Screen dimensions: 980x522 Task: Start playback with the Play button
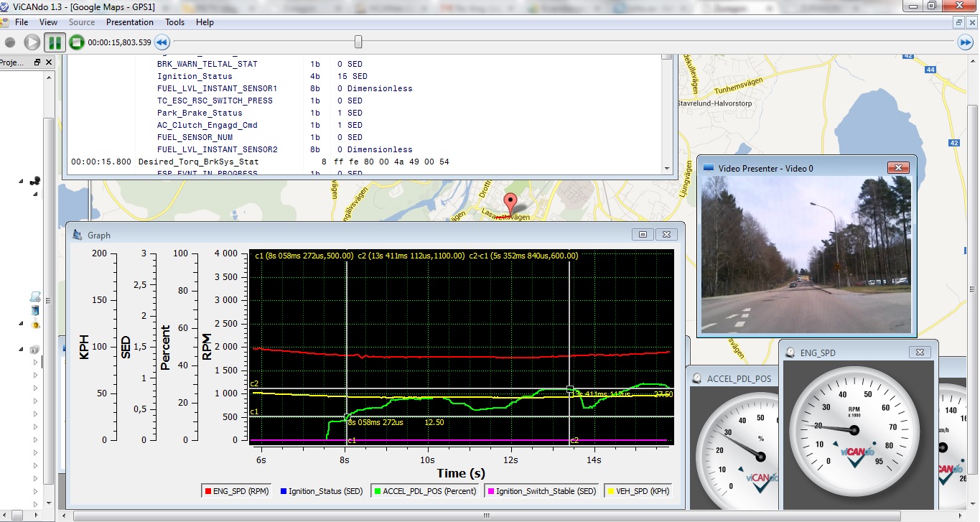(x=32, y=42)
